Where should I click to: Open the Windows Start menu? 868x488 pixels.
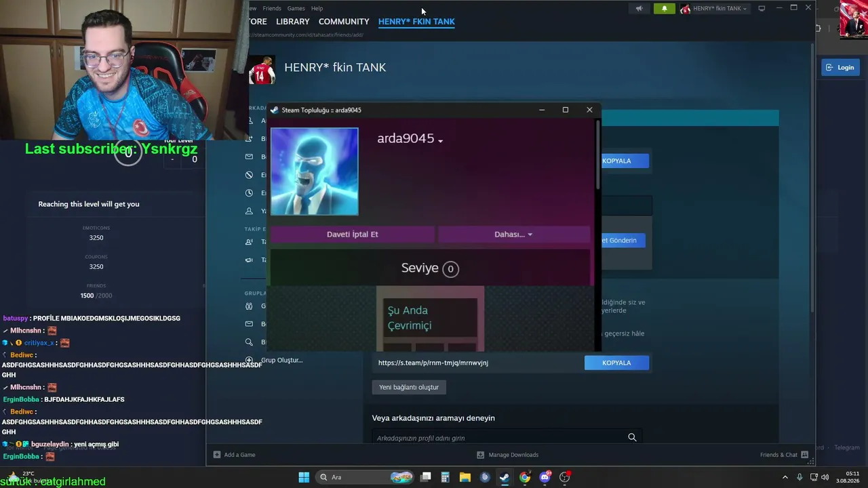tap(304, 477)
